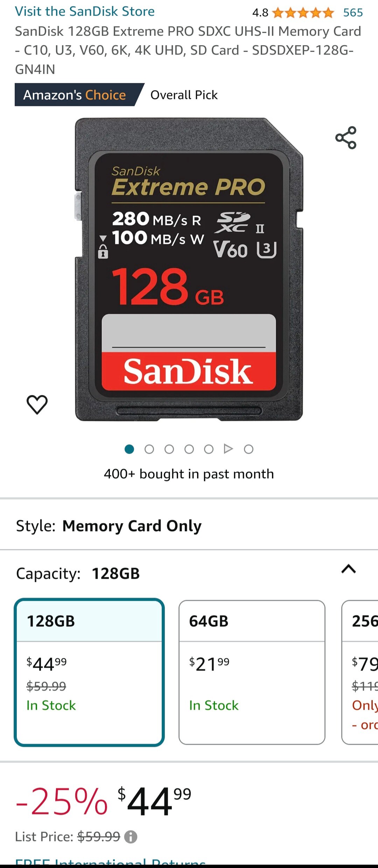Open the Capacity: 128GB selector header
The image size is (378, 868).
tap(189, 573)
